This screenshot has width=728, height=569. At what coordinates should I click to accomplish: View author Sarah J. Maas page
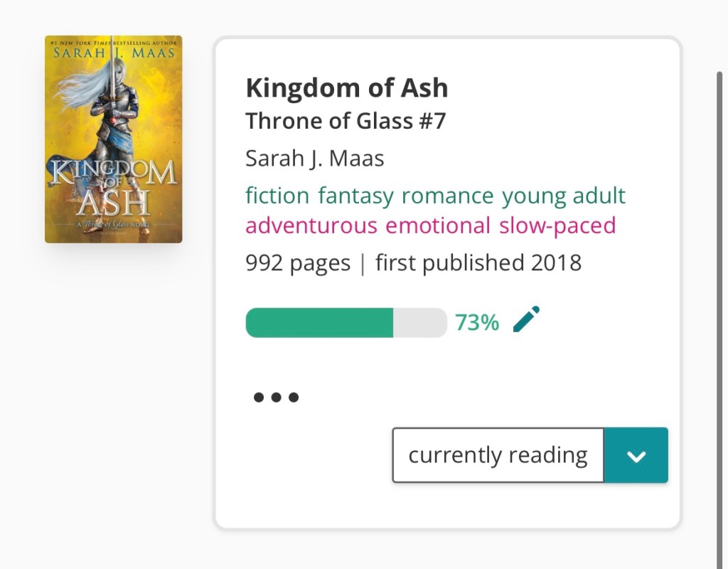[315, 158]
